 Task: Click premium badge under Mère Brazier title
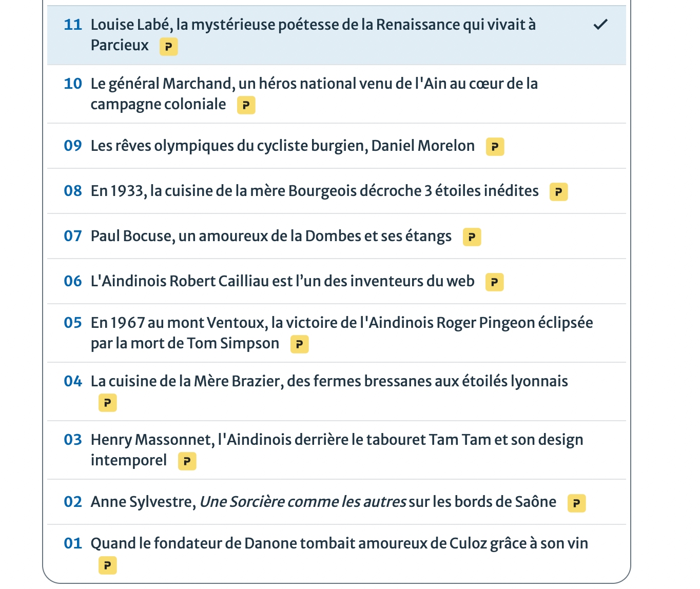[107, 403]
